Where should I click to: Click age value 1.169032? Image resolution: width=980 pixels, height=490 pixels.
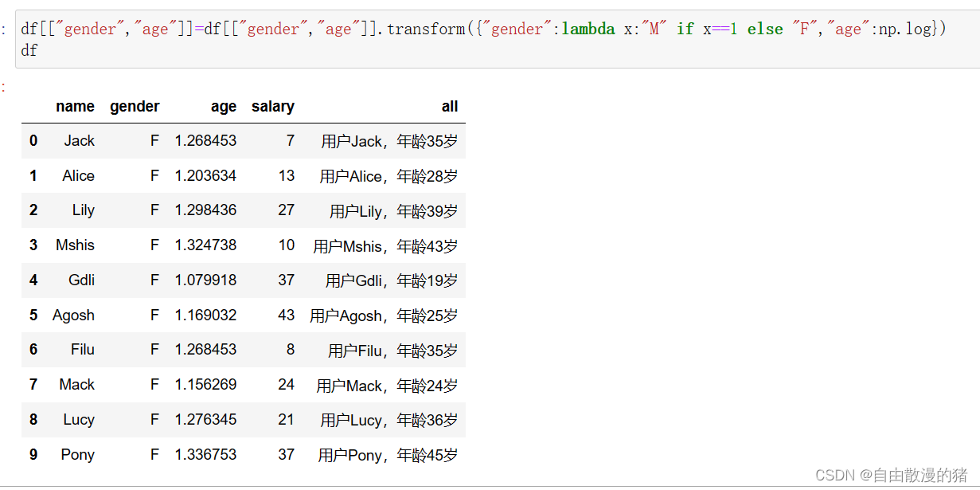(x=206, y=316)
